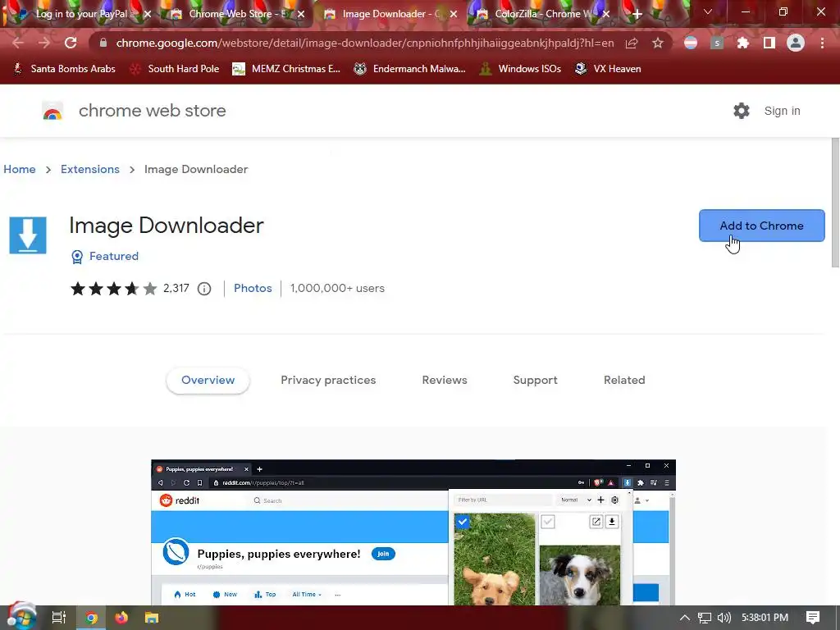Image resolution: width=840 pixels, height=630 pixels.
Task: Open the notification center icon
Action: (813, 618)
